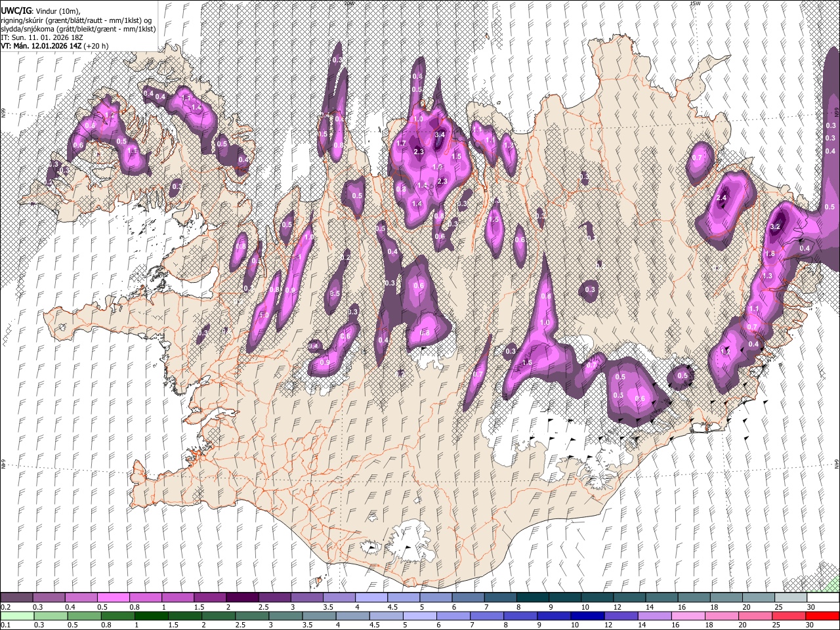Pick the bright pink 0.5 mm swatch in the top scale
Viewport: 840px width, 630px height.
pos(113,598)
